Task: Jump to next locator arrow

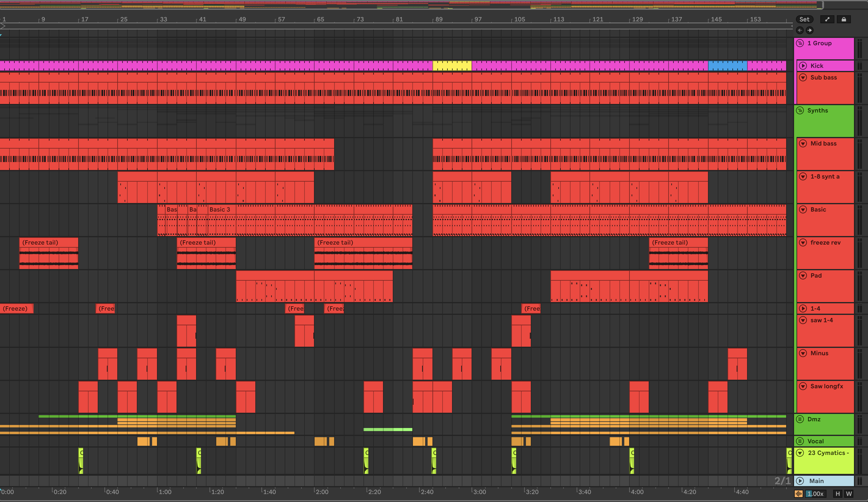Action: (809, 30)
